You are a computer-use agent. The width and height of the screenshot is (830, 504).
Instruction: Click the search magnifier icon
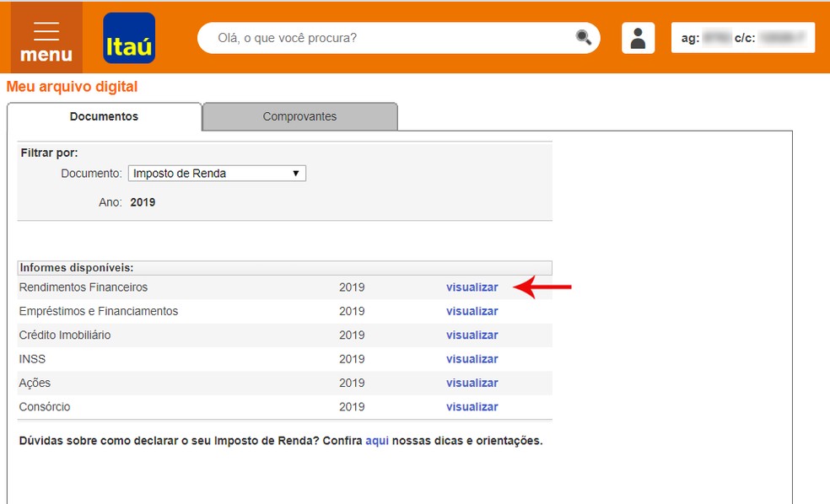click(584, 38)
